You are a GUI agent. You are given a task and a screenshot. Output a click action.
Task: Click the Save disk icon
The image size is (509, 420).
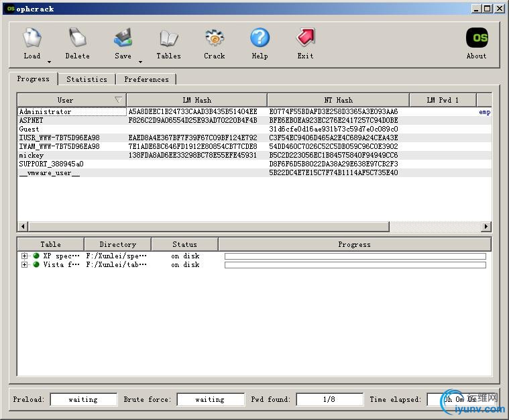tap(123, 38)
